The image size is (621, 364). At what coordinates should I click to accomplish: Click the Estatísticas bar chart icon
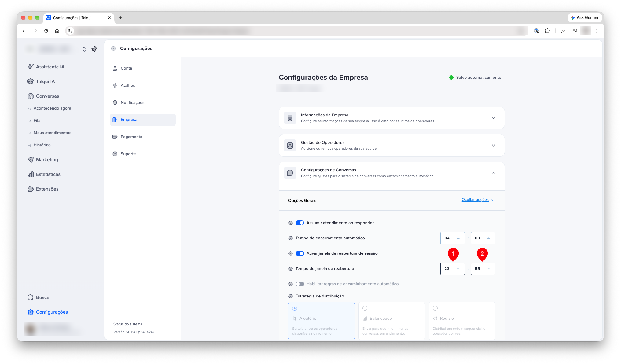click(x=31, y=174)
